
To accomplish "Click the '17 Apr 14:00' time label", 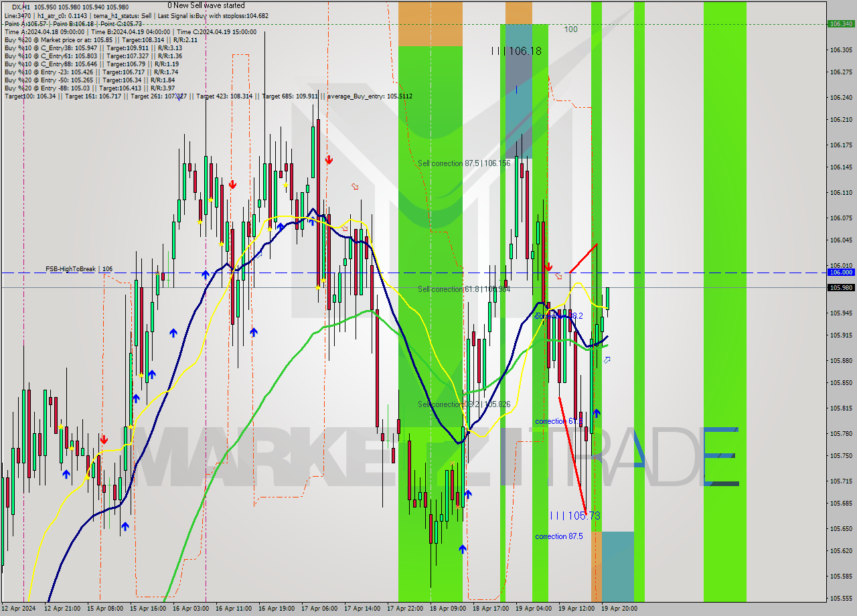I will click(362, 609).
